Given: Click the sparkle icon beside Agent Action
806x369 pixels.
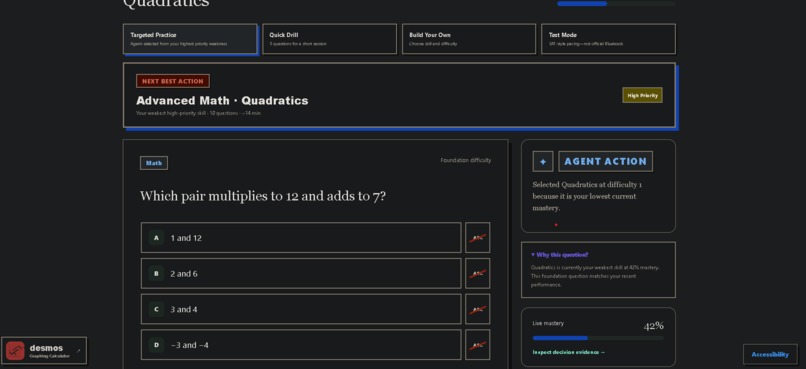Looking at the screenshot, I should pyautogui.click(x=543, y=161).
